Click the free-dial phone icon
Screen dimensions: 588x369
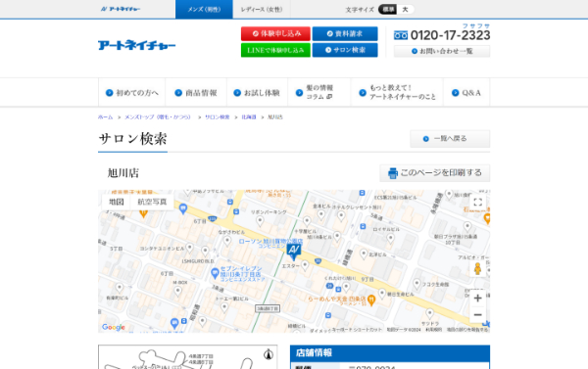401,35
